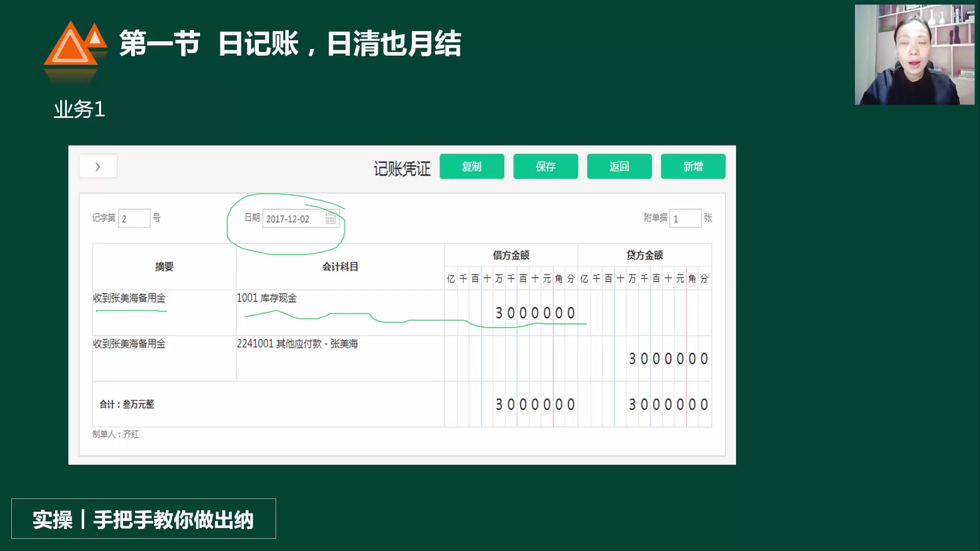Select the 借方金额 column header

coord(511,255)
